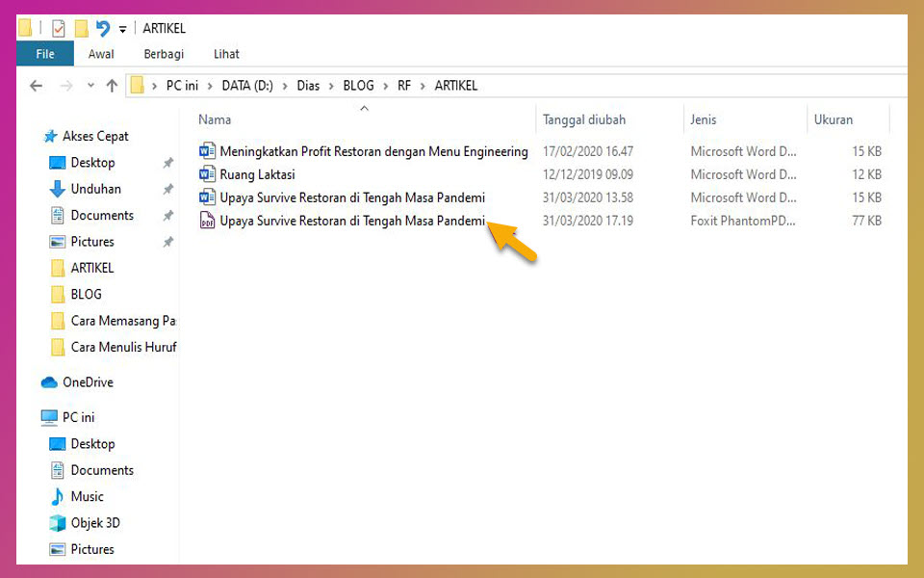Open the recent locations dropdown beside navigation arrows
This screenshot has height=578, width=924.
point(90,85)
